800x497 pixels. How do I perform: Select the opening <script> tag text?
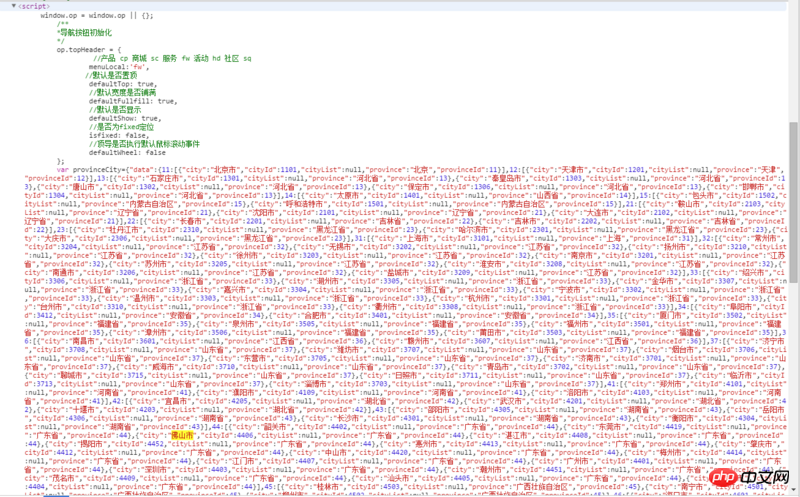(34, 6)
